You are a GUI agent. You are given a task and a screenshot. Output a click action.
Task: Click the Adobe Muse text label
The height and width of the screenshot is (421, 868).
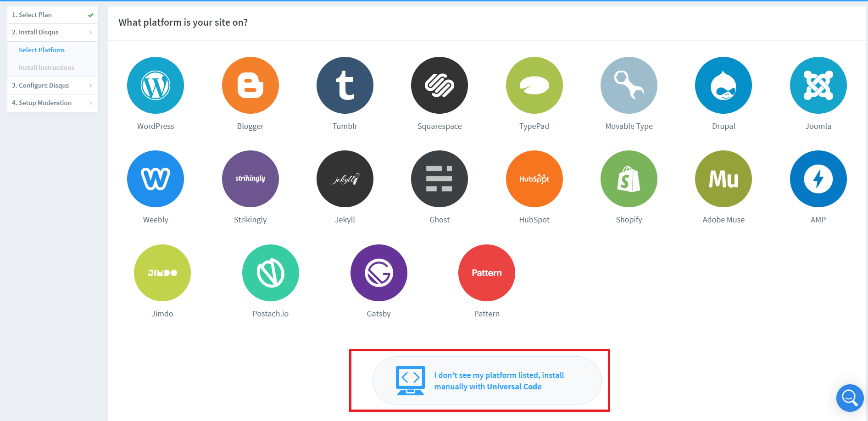coord(723,220)
